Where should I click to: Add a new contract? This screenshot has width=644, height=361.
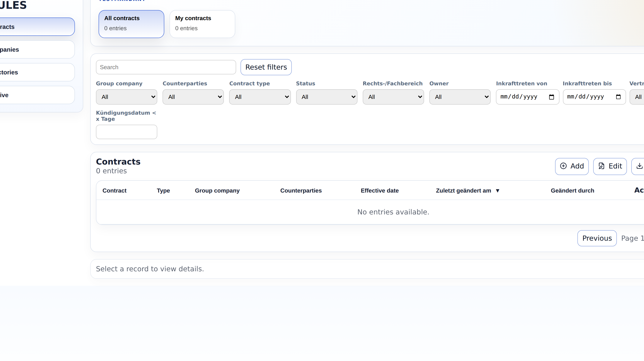572,166
